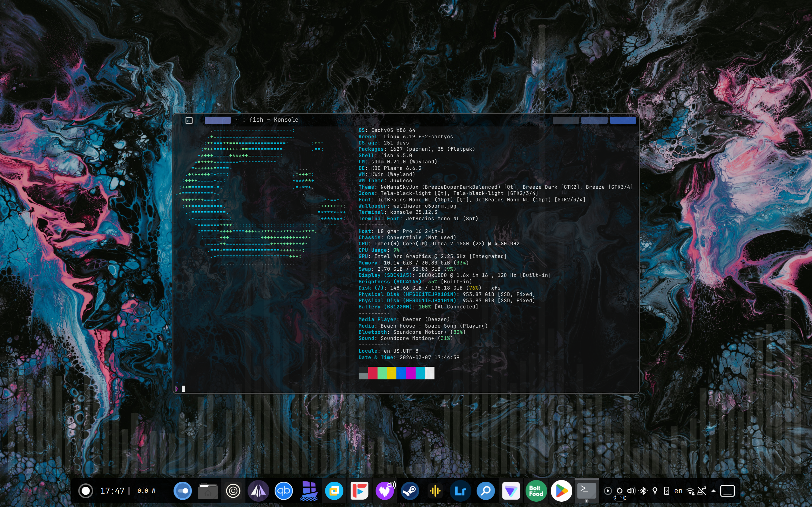
Task: Click the Deezer heart icon playing audio
Action: tap(385, 491)
